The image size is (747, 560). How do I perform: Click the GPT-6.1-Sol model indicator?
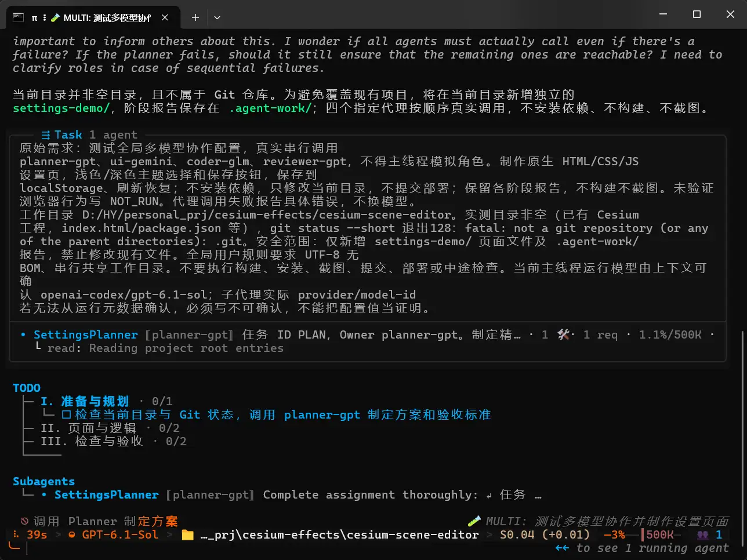point(120,534)
